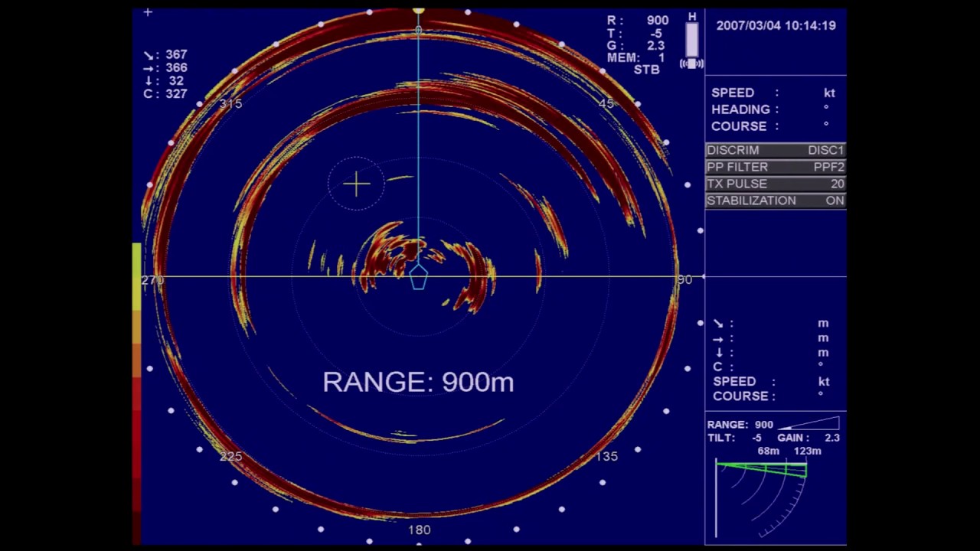Click the H label above the hoist indicator
Viewport: 980px width, 551px height.
(692, 16)
